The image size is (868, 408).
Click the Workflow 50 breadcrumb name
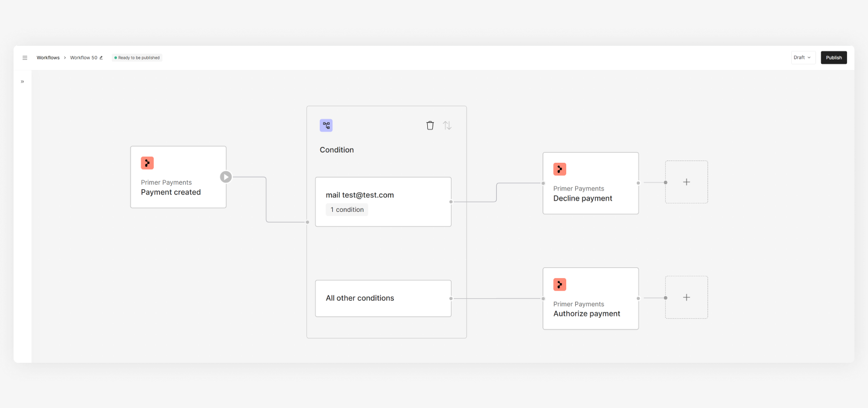point(84,58)
